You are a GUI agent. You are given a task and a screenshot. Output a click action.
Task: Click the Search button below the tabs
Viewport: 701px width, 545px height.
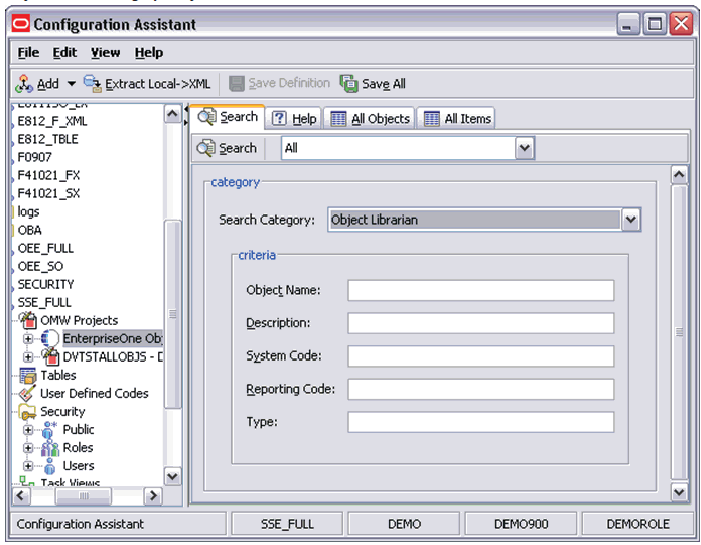[x=227, y=148]
